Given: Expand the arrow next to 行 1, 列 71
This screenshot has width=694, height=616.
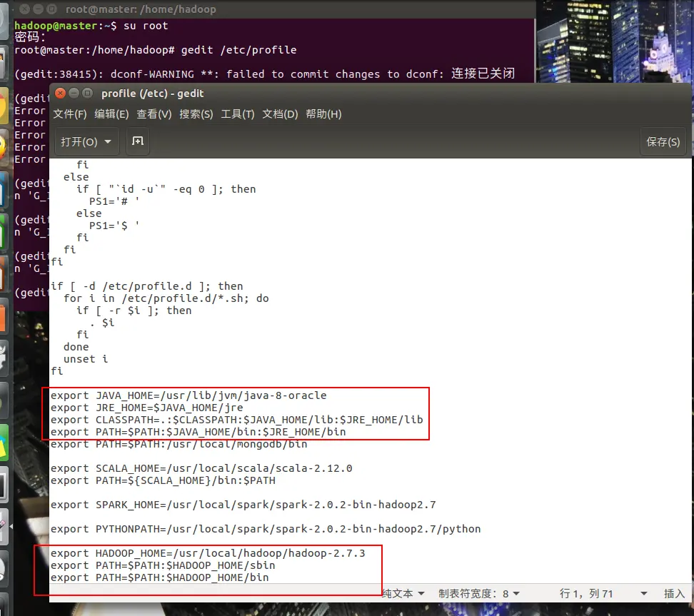Looking at the screenshot, I should pos(644,593).
